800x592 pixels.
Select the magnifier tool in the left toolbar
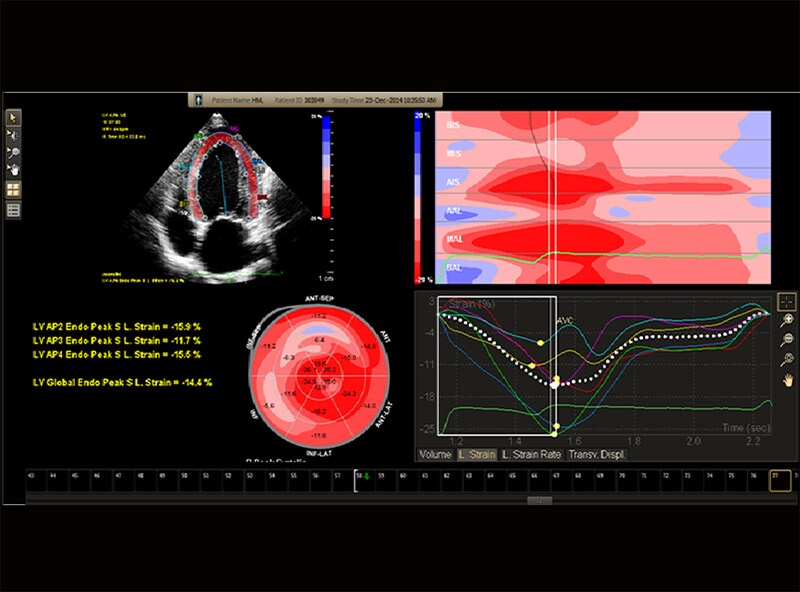pos(15,150)
